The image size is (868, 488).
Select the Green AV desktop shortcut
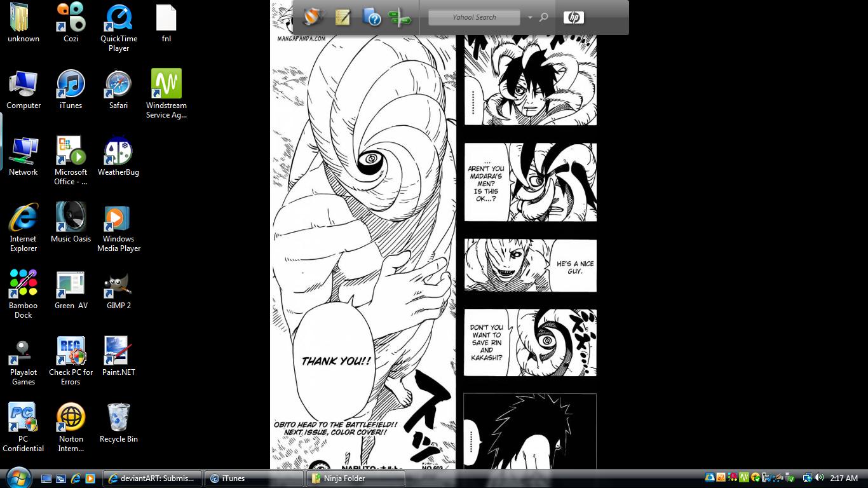pyautogui.click(x=71, y=290)
